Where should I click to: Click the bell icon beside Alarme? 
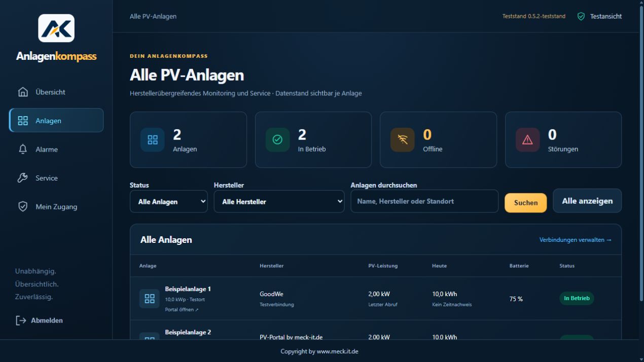[23, 150]
